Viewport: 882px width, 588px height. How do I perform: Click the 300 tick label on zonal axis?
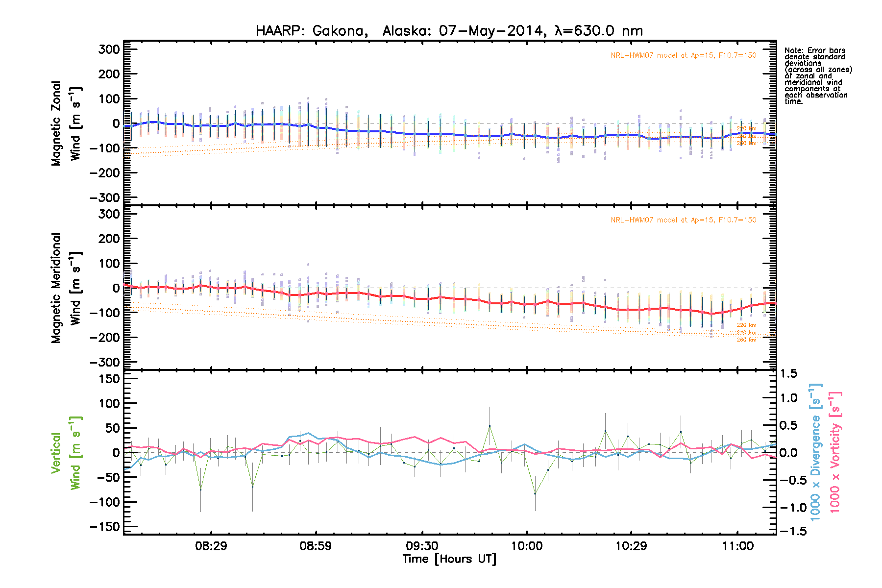(x=109, y=49)
